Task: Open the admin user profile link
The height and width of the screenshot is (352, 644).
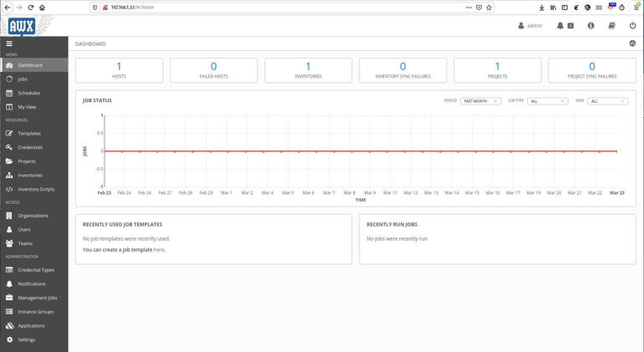Action: (530, 26)
